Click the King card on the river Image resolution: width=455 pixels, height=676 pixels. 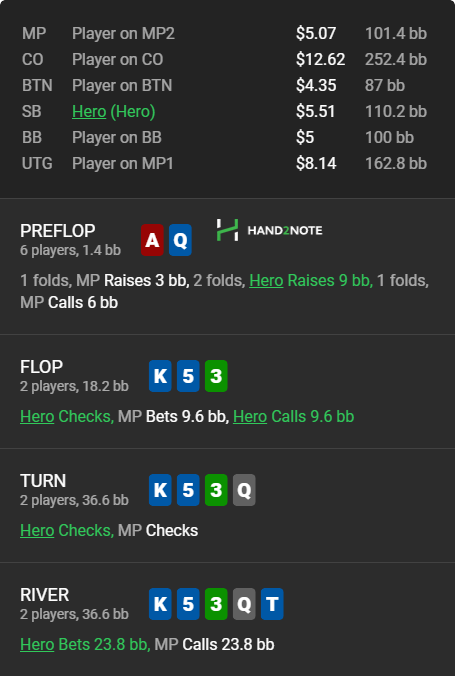point(160,604)
